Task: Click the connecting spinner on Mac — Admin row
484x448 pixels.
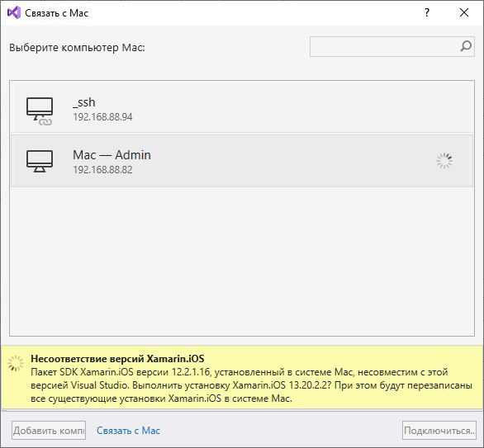Action: pos(444,161)
